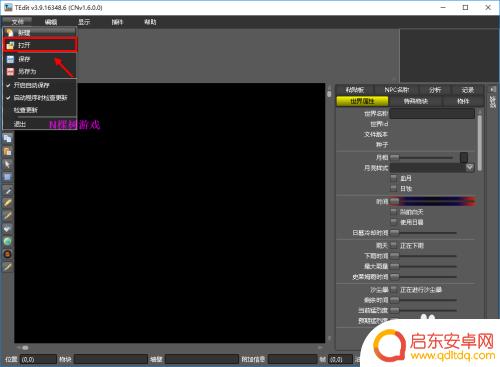Click the green globe tool icon

coord(8,241)
